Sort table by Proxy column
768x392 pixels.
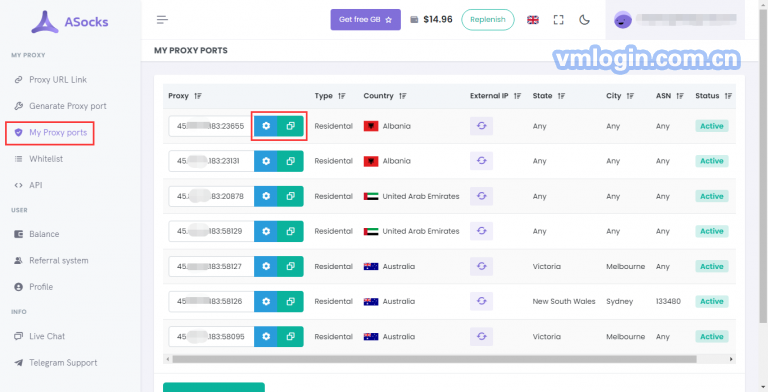coord(197,96)
